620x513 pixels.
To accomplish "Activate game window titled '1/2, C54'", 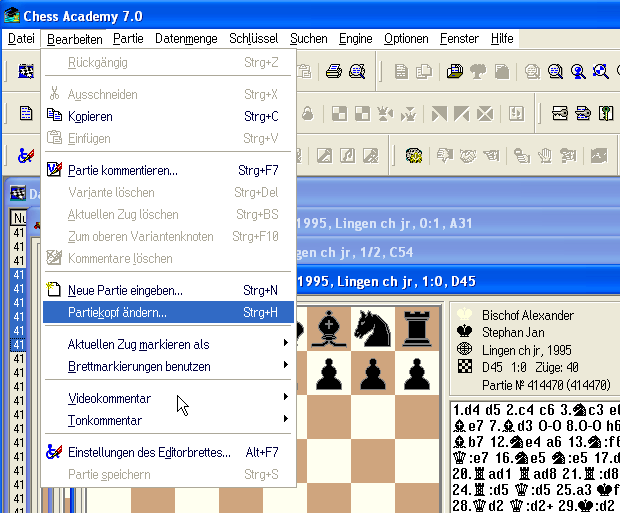I will click(458, 252).
